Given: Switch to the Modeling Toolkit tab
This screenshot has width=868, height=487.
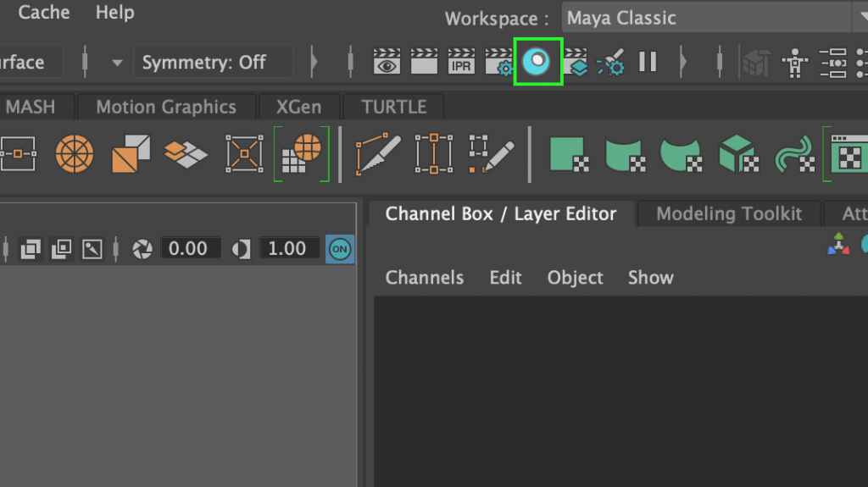Looking at the screenshot, I should (x=729, y=214).
